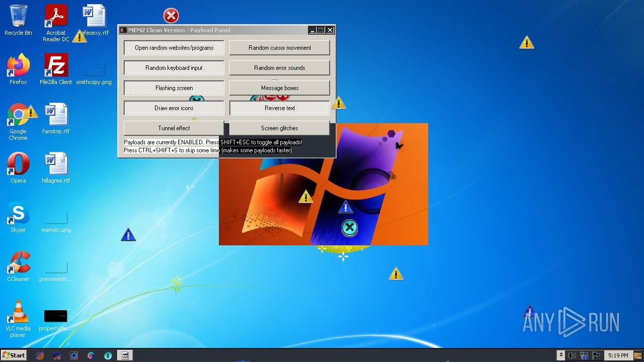Click the round cyan taskbar icon
644x362 pixels.
(108, 355)
